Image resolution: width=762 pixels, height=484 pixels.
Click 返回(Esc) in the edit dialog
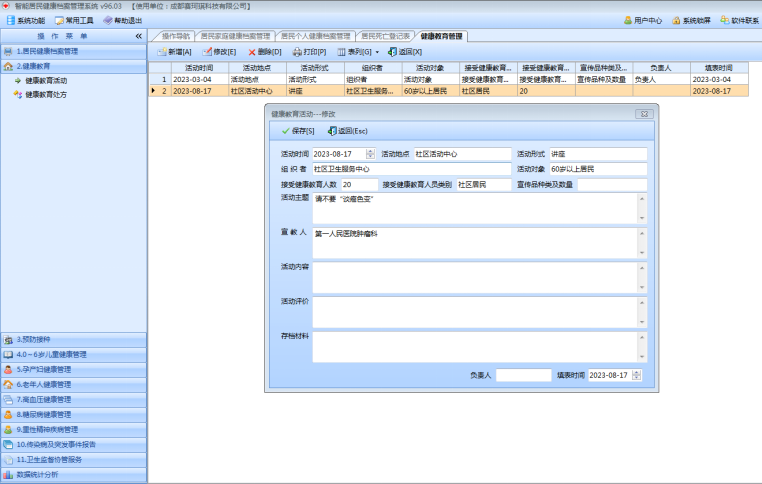348,131
